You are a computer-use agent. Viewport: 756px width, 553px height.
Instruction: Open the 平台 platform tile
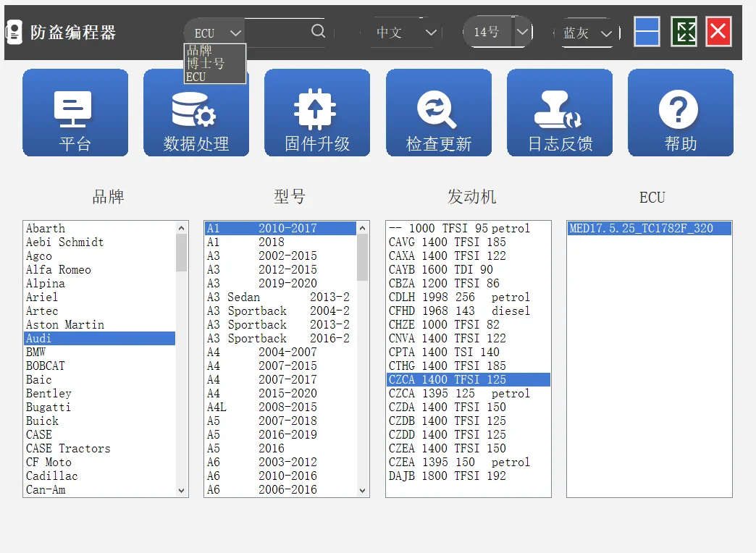[x=75, y=112]
